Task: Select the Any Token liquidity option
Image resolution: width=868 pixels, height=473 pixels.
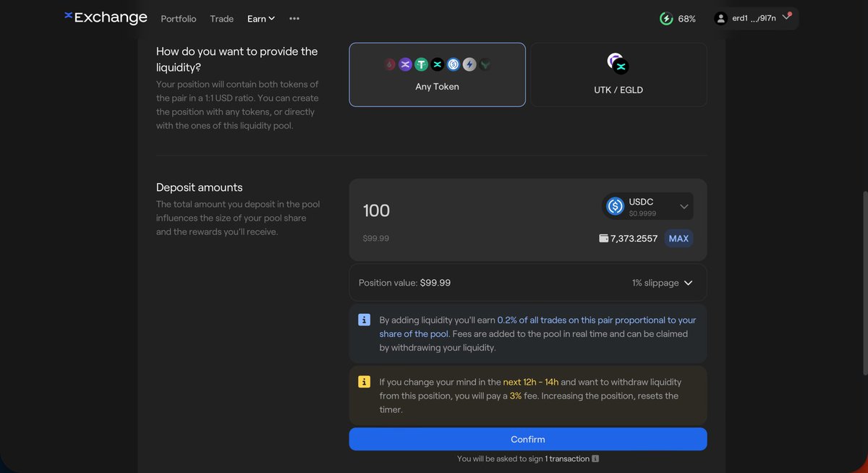Action: (x=437, y=74)
